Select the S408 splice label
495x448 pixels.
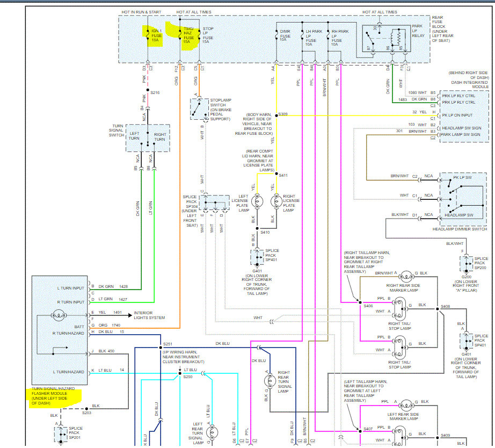point(446,307)
